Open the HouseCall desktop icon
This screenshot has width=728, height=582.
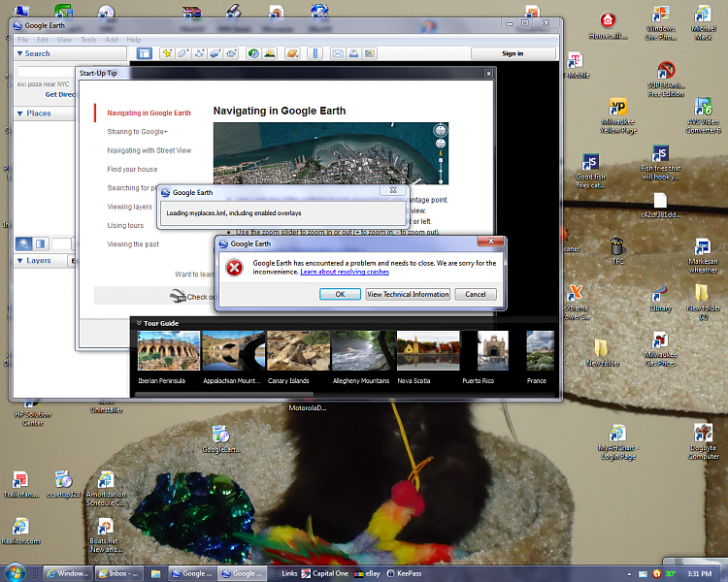[608, 25]
